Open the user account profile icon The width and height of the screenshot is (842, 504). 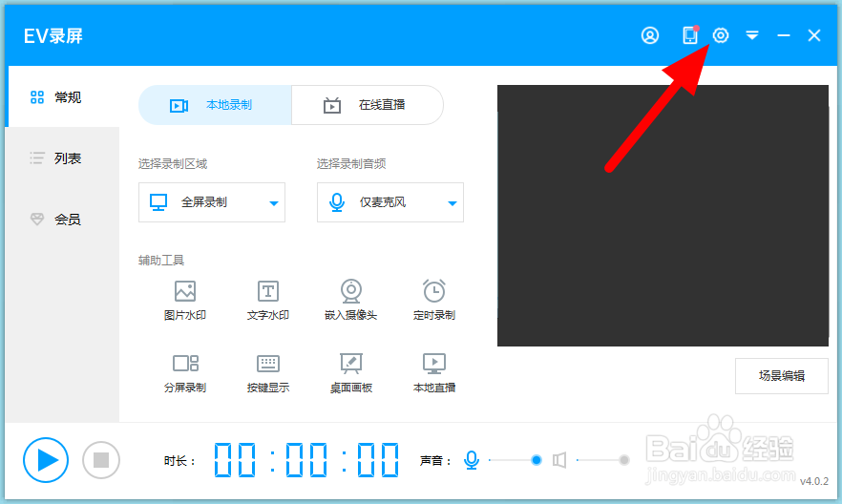coord(650,35)
